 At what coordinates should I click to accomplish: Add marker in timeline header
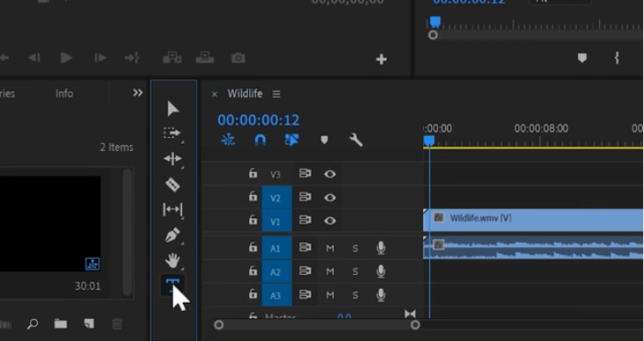pos(324,140)
